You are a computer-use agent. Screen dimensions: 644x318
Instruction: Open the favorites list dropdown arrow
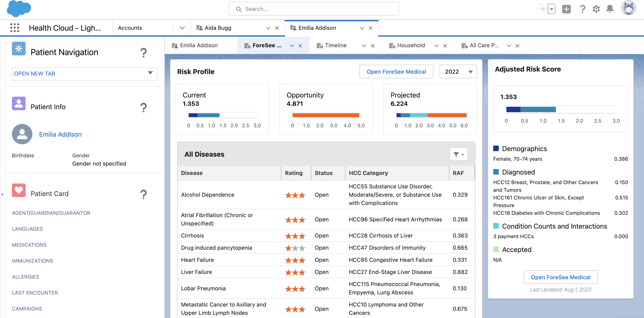click(x=551, y=9)
